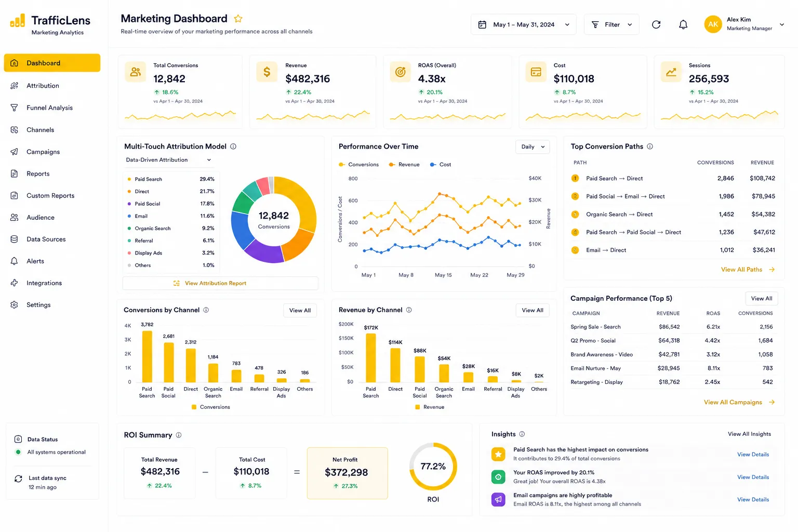Click View All in Conversions by Channel
This screenshot has height=532, width=798.
(300, 311)
